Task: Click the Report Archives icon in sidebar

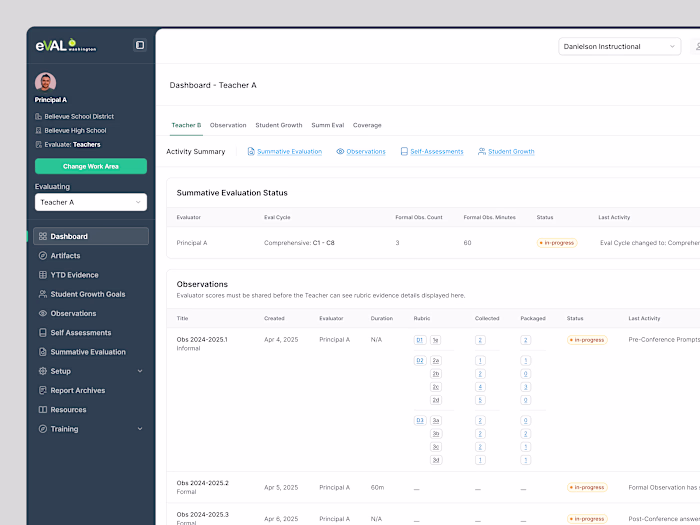Action: (x=43, y=390)
